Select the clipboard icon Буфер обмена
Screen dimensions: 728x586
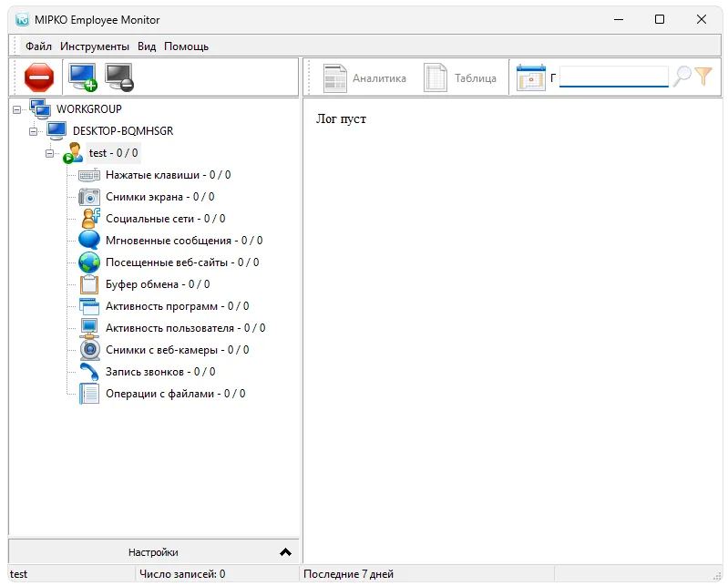[x=89, y=284]
